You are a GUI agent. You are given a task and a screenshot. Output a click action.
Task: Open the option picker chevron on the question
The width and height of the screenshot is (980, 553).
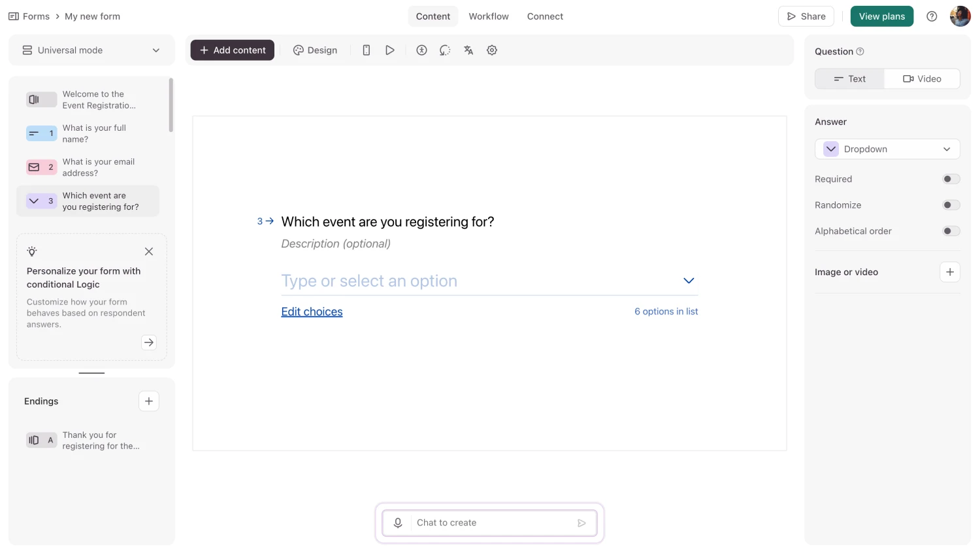pyautogui.click(x=688, y=280)
